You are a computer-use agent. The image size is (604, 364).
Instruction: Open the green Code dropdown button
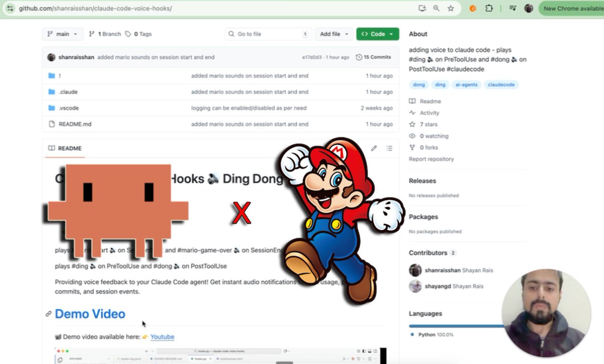coord(377,34)
